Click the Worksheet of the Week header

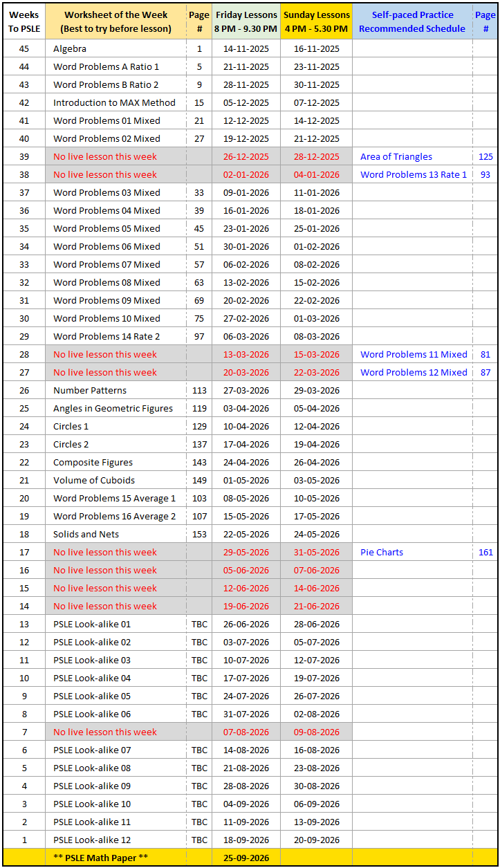115,21
